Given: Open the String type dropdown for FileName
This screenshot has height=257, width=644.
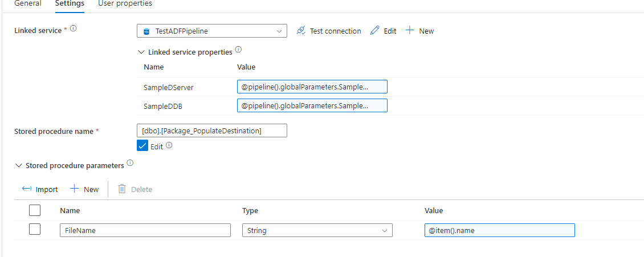Looking at the screenshot, I should (x=317, y=230).
